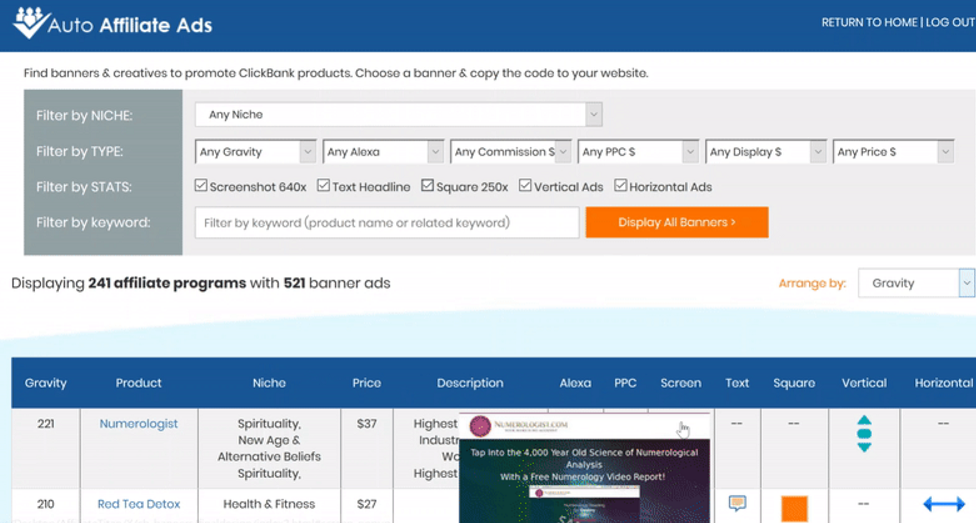
Task: Click the $27 price cell
Action: pyautogui.click(x=367, y=504)
